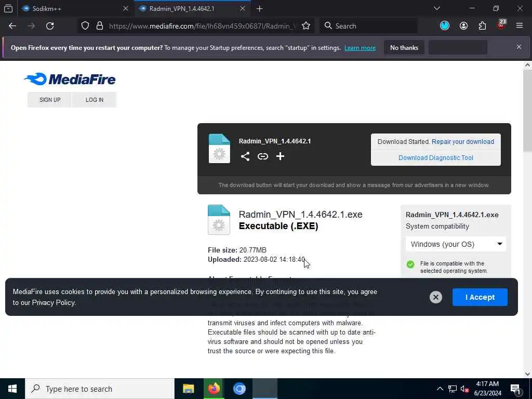The image size is (532, 399).
Task: Open File Explorer from the taskbar
Action: (x=188, y=389)
